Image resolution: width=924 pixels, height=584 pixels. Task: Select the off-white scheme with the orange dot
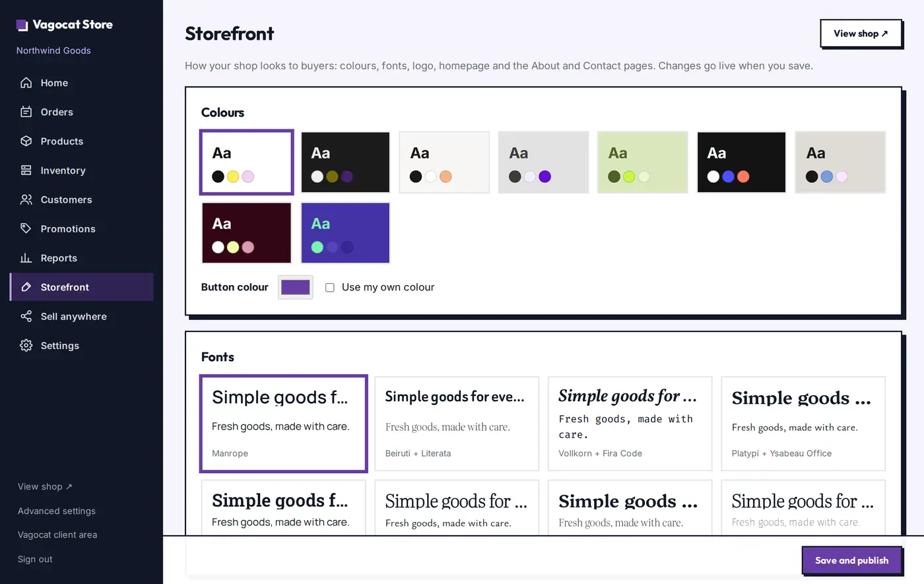[444, 162]
